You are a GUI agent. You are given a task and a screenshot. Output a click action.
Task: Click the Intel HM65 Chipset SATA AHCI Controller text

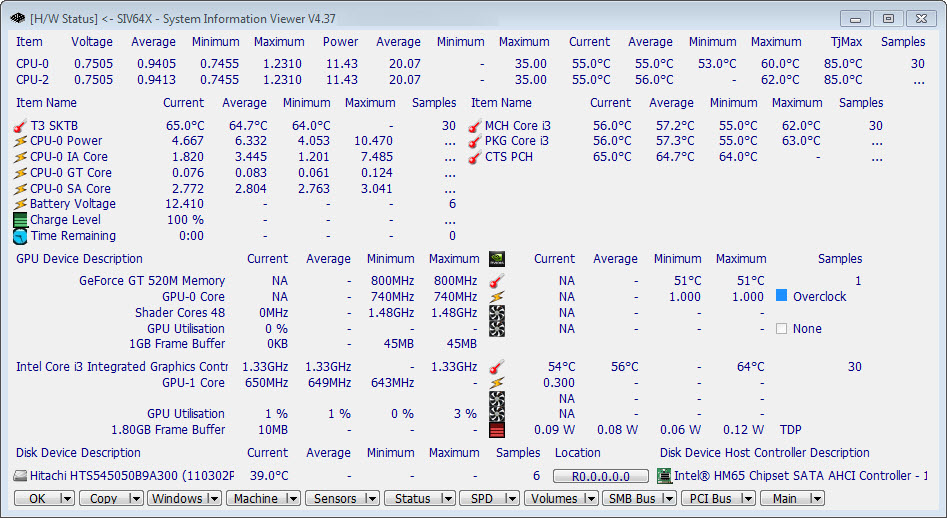coord(800,476)
